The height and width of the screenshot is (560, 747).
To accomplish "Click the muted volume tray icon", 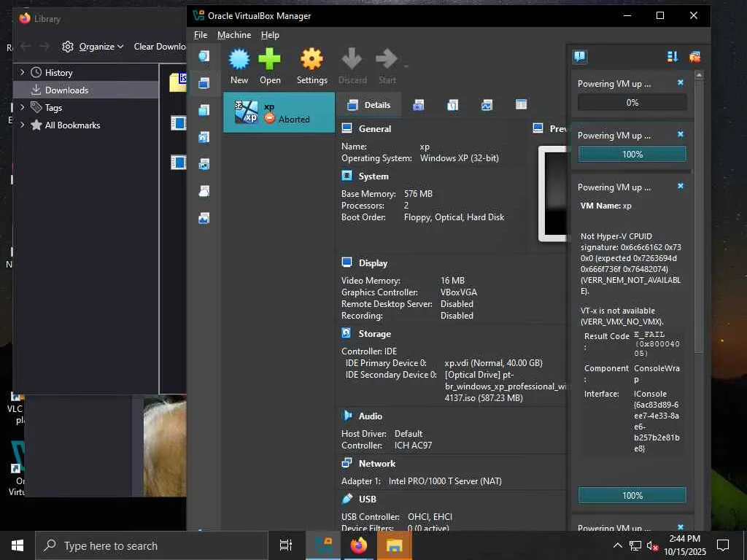I will coord(652,545).
